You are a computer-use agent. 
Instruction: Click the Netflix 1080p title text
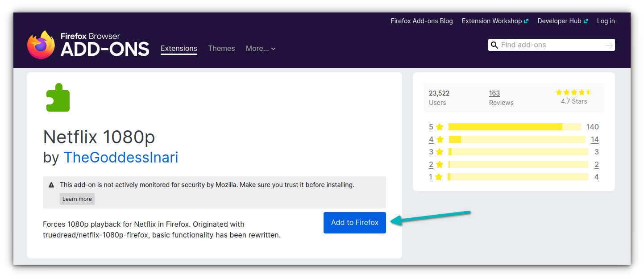(99, 137)
